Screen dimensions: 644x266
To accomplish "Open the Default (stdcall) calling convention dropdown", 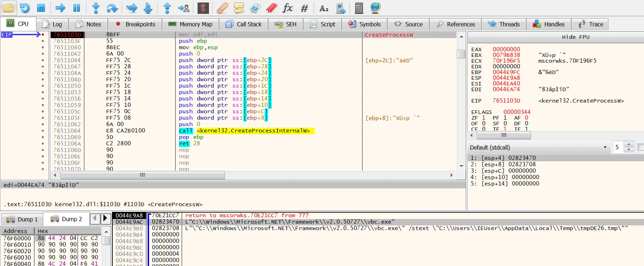I will click(538, 147).
